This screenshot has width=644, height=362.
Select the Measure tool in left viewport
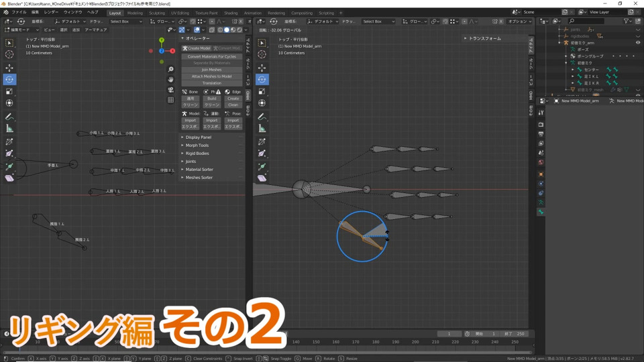click(9, 129)
